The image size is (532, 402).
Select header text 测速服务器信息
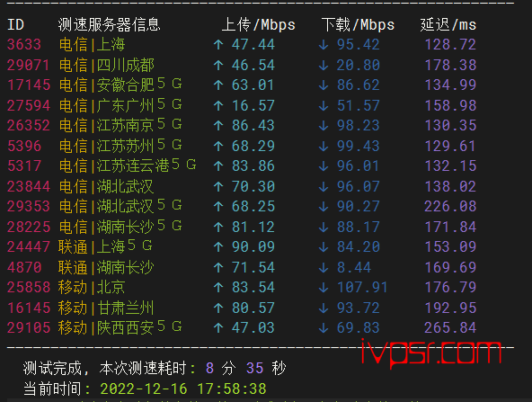[109, 25]
